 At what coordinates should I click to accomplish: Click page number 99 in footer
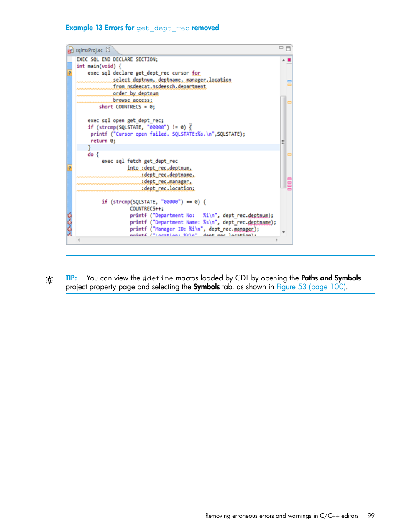coord(371,516)
